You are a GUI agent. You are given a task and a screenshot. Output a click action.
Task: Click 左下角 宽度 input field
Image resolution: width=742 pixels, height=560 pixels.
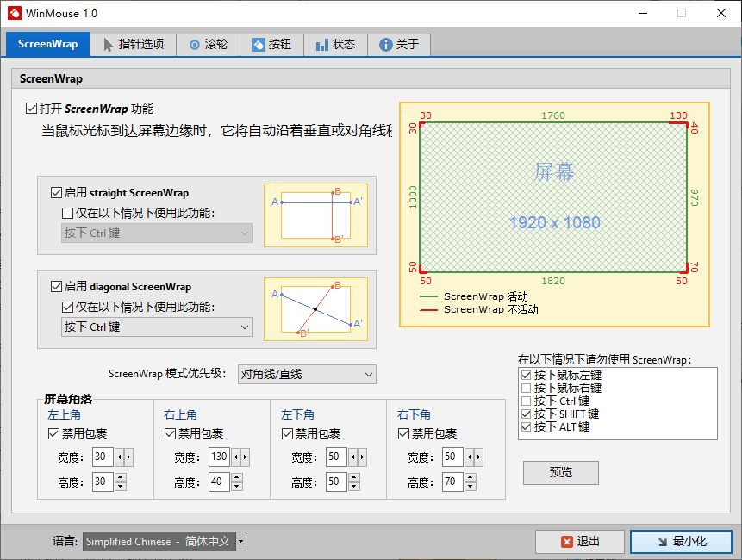[336, 457]
